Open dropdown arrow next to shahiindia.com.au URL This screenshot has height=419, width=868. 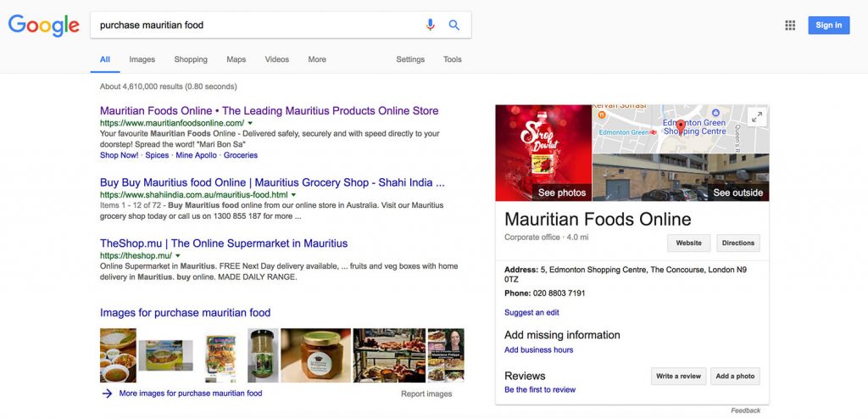[x=293, y=195]
